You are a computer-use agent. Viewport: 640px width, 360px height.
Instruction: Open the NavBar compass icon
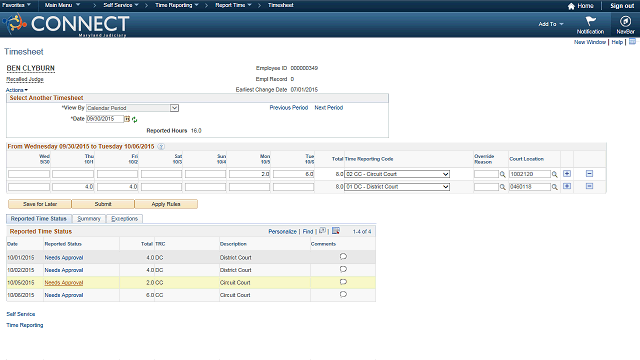click(625, 21)
